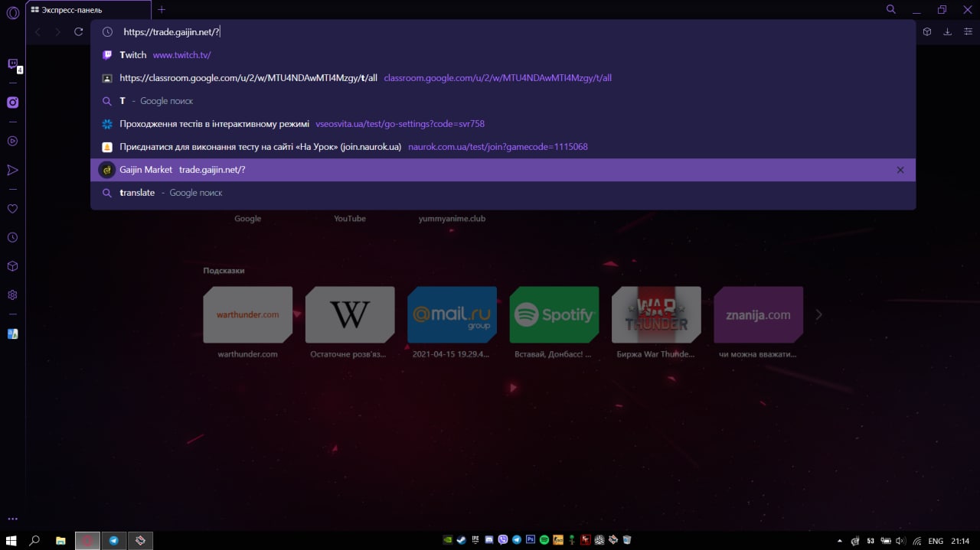980x550 pixels.
Task: Open My Flow sidebar icon
Action: [12, 170]
